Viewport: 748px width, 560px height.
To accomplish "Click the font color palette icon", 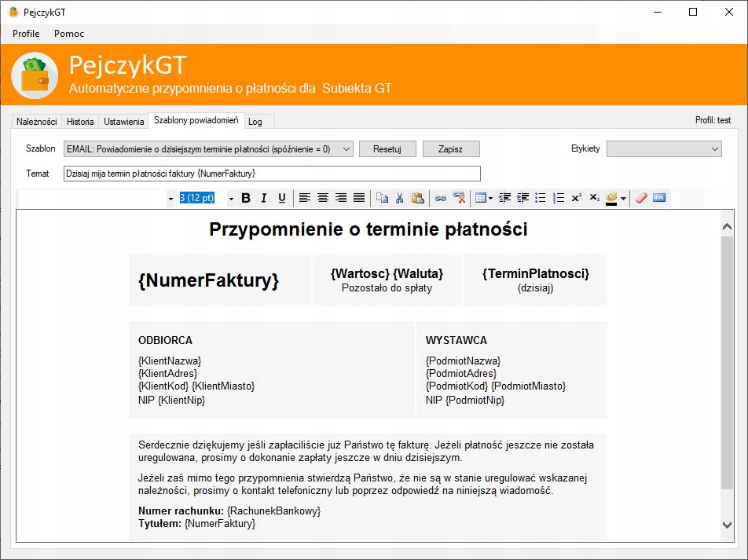I will [611, 198].
